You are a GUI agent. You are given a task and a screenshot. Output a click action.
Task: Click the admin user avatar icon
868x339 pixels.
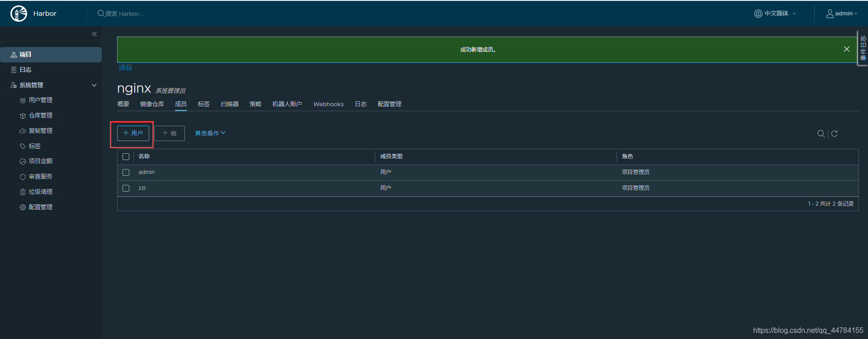point(830,14)
